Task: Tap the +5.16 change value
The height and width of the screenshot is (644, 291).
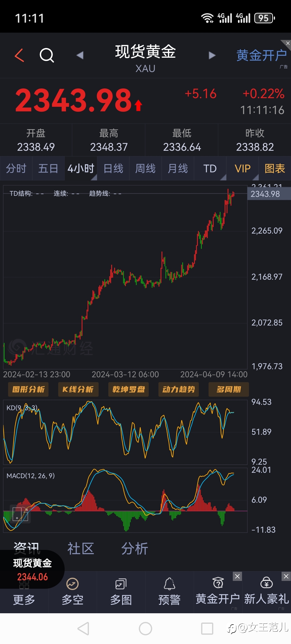Action: tap(201, 94)
